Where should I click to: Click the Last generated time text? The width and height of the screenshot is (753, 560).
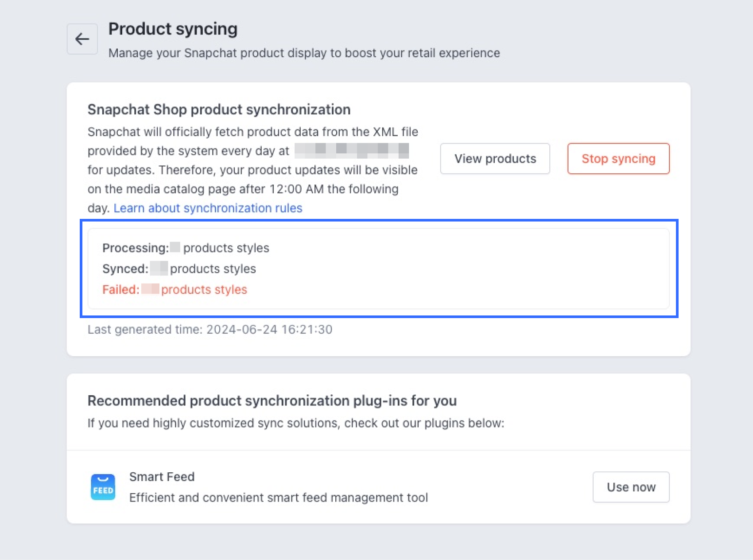point(210,330)
